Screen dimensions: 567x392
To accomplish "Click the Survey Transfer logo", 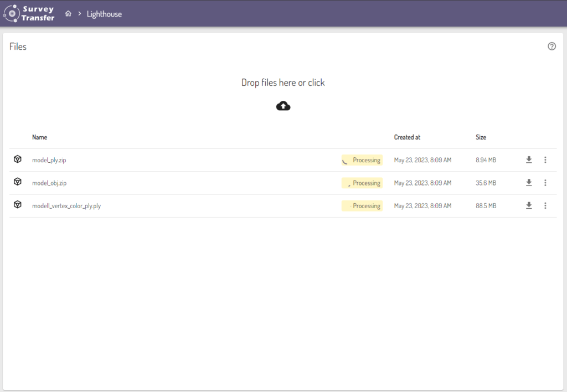I will pyautogui.click(x=29, y=13).
